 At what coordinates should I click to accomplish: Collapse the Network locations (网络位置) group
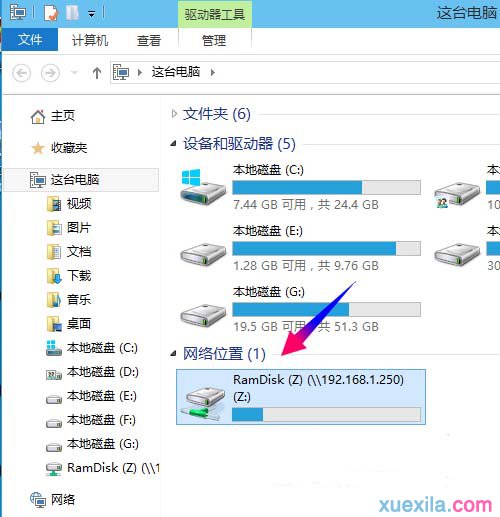pyautogui.click(x=173, y=354)
